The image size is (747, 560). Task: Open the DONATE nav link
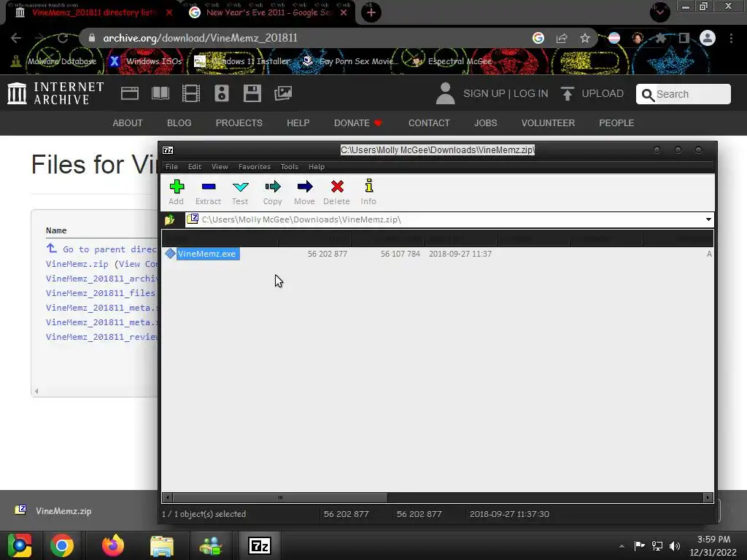[x=357, y=122]
